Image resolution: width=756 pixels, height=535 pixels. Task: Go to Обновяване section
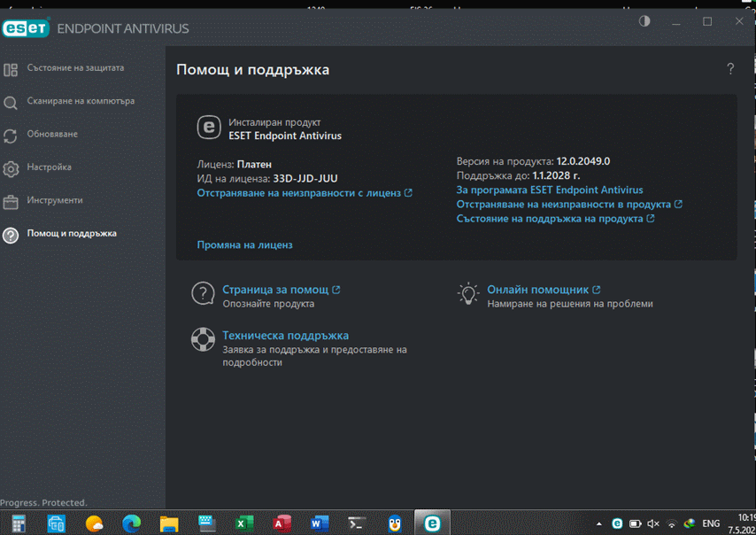52,134
